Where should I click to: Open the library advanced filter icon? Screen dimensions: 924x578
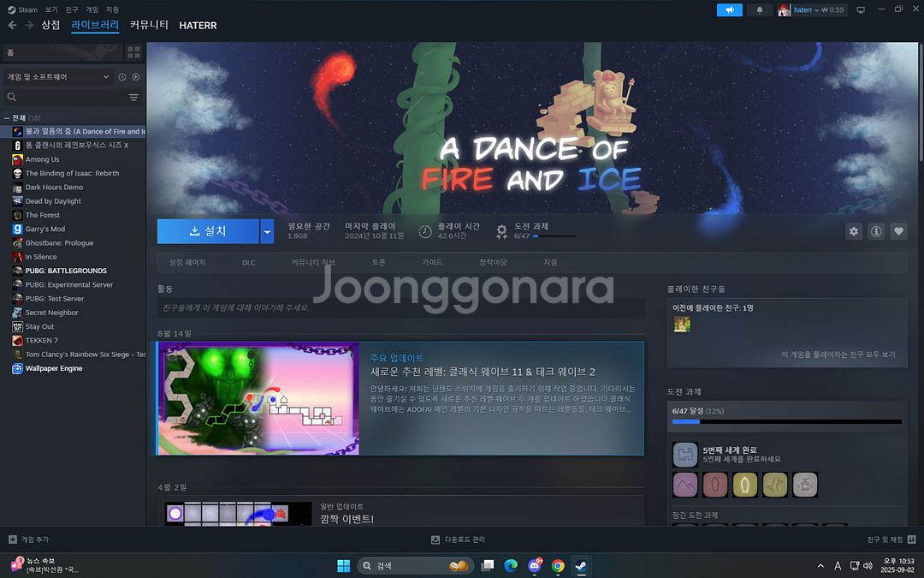click(x=133, y=97)
